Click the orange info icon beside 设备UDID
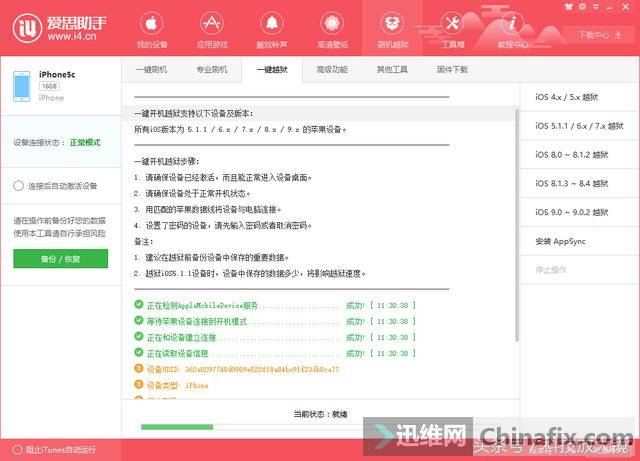640x461 pixels. pyautogui.click(x=139, y=368)
